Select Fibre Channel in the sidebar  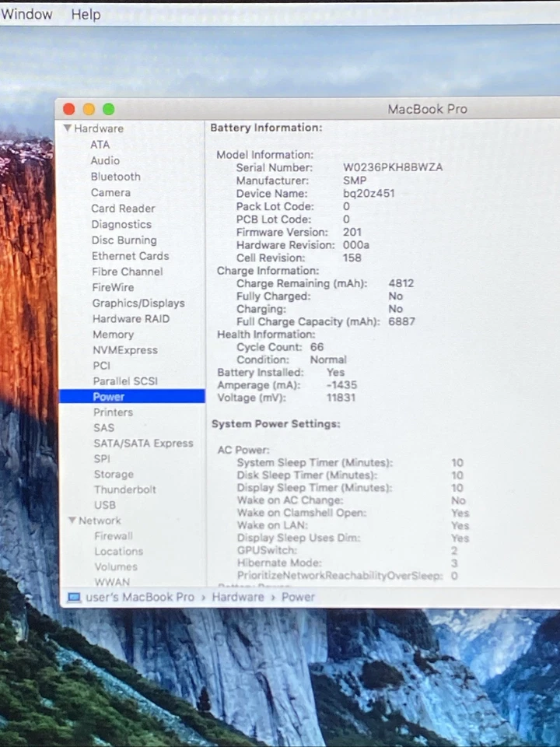pos(127,272)
